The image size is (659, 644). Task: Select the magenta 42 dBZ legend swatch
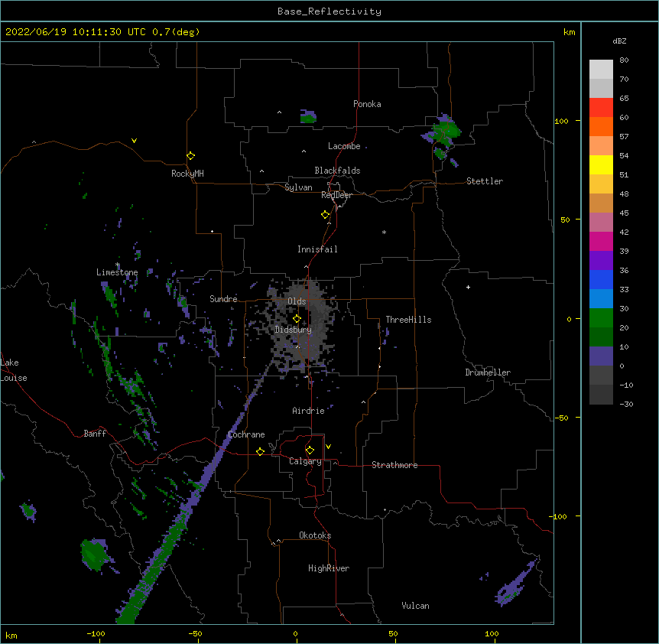click(x=601, y=241)
